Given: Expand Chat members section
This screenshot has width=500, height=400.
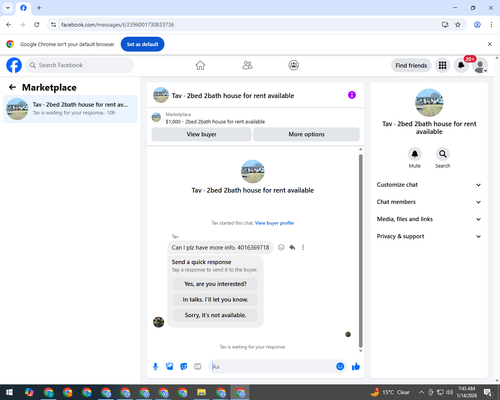Looking at the screenshot, I should pyautogui.click(x=429, y=202).
